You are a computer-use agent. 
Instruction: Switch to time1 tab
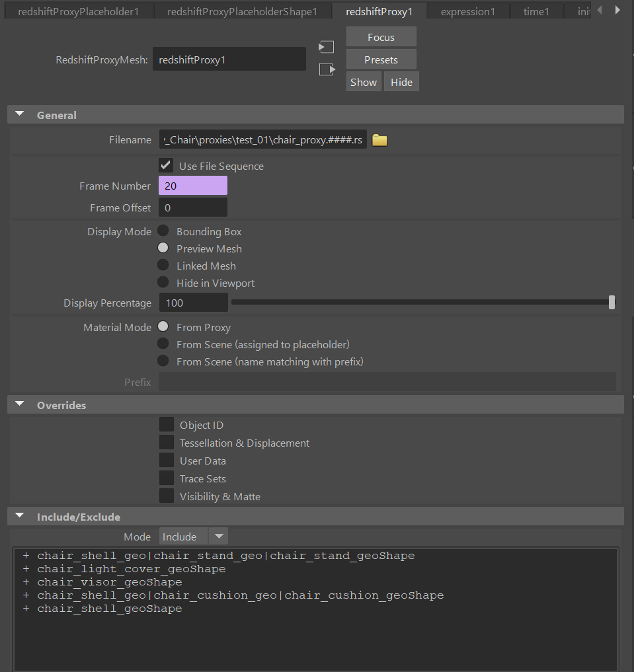536,12
